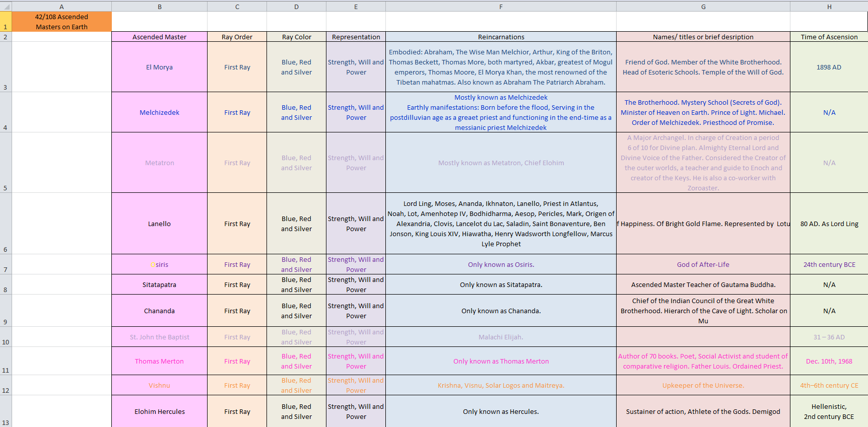Select the 'Lanello' cell
The image size is (868, 427).
(x=159, y=224)
